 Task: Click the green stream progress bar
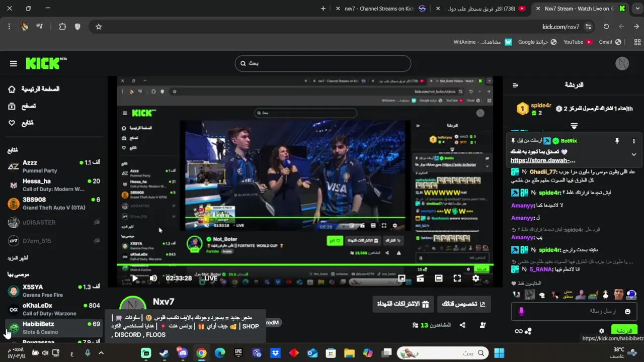pos(305,264)
